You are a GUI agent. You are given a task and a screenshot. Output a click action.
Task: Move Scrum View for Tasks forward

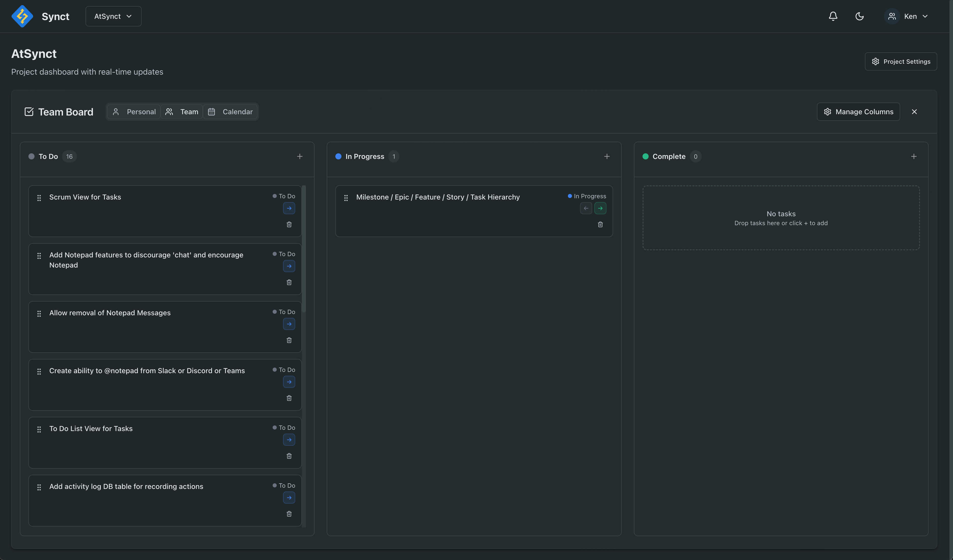289,208
